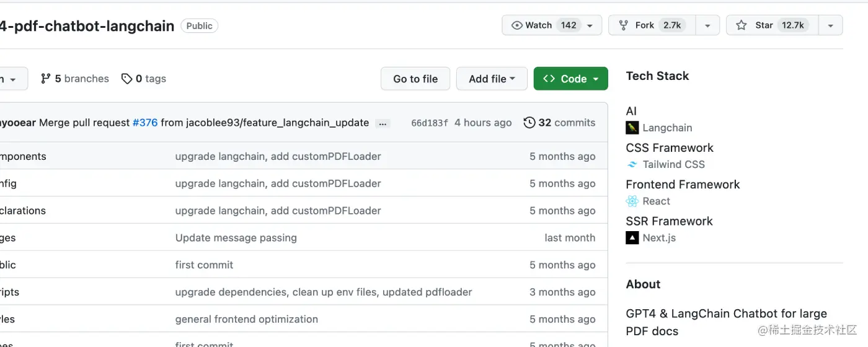Expand the Star lists dropdown arrow

(x=830, y=25)
